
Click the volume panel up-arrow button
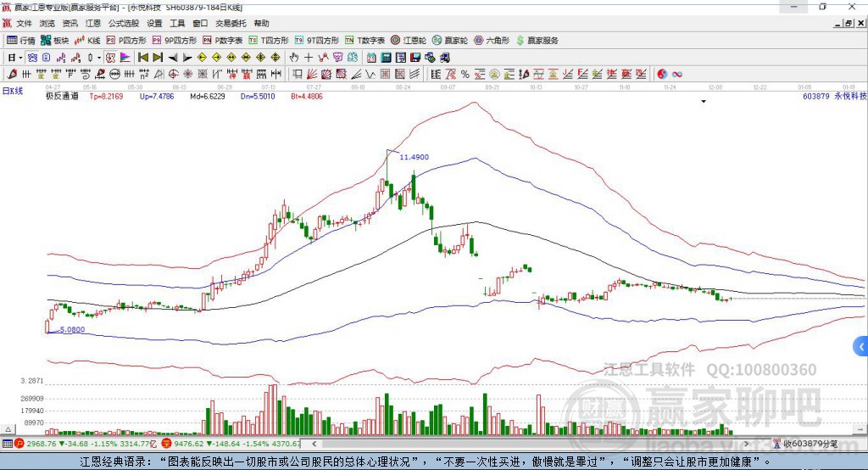click(8, 429)
